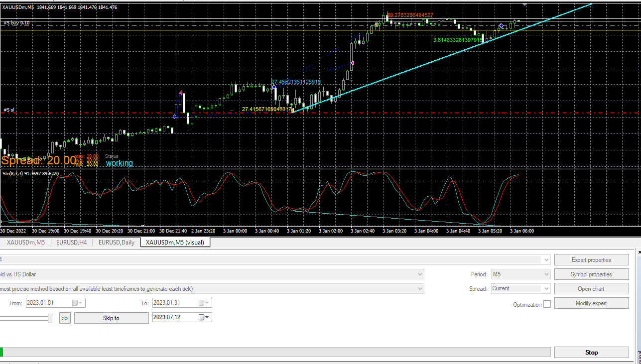Click the chart title 'XAUUSDm,M5' with OHLC prices
This screenshot has height=364, width=641.
[x=60, y=7]
